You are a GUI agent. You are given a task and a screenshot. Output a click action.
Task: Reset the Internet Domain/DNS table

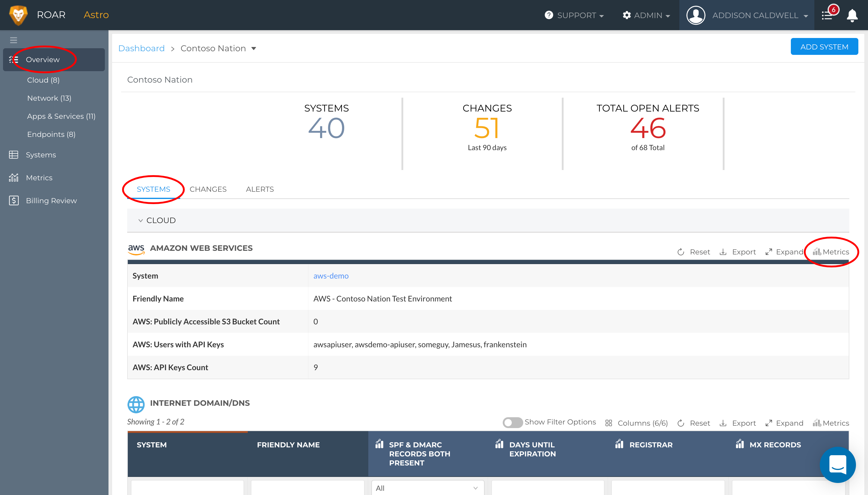click(x=694, y=423)
